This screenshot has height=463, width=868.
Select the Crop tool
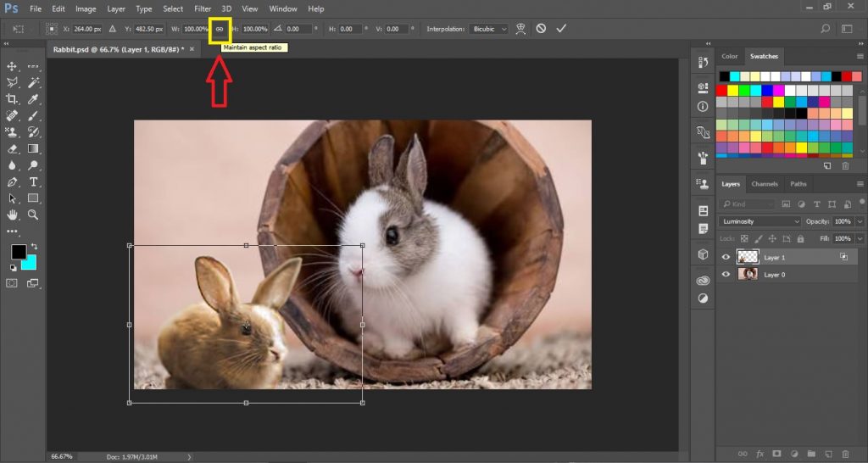[x=12, y=99]
